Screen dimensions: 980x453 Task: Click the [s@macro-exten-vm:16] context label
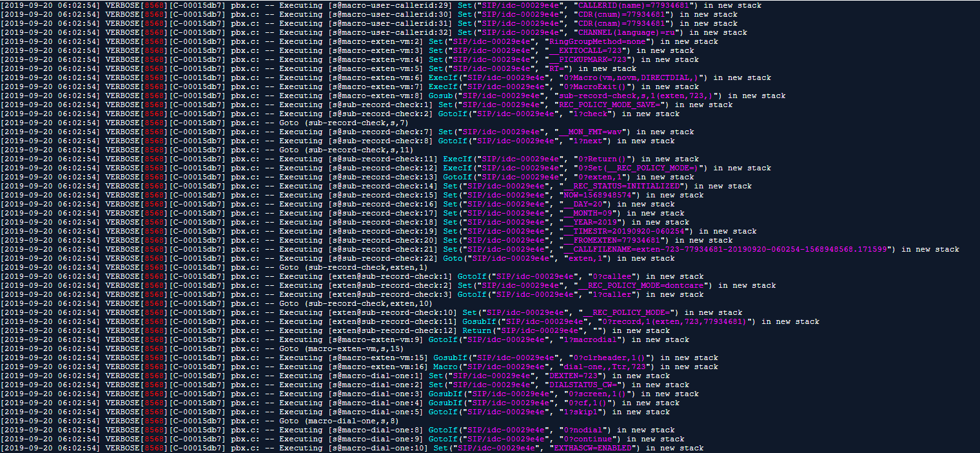(x=377, y=367)
